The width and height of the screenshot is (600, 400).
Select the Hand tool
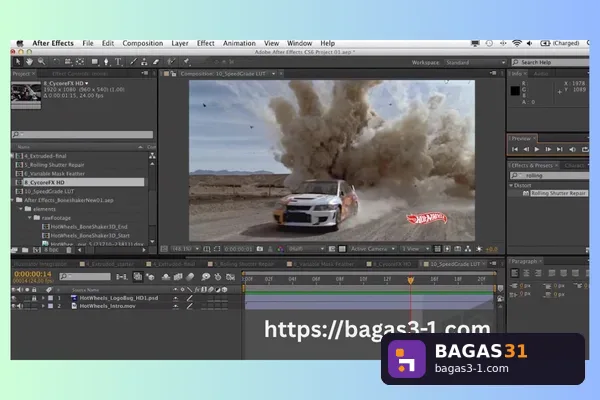29,62
